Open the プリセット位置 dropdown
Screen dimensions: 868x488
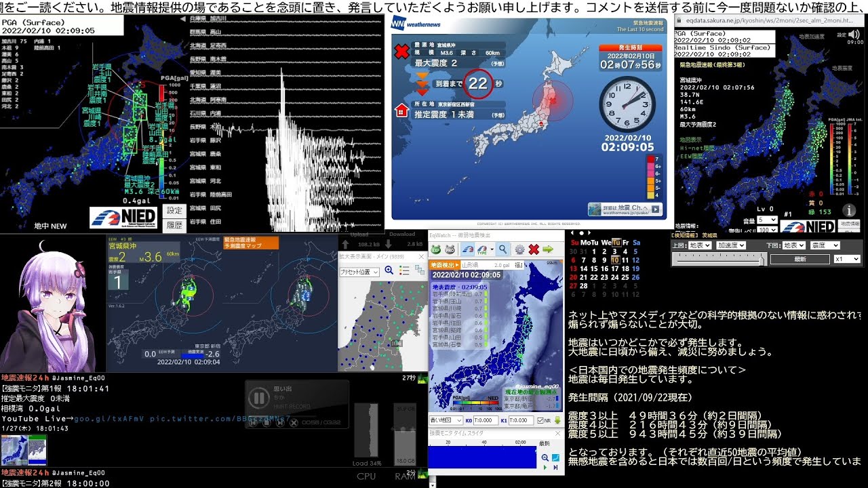pyautogui.click(x=359, y=271)
